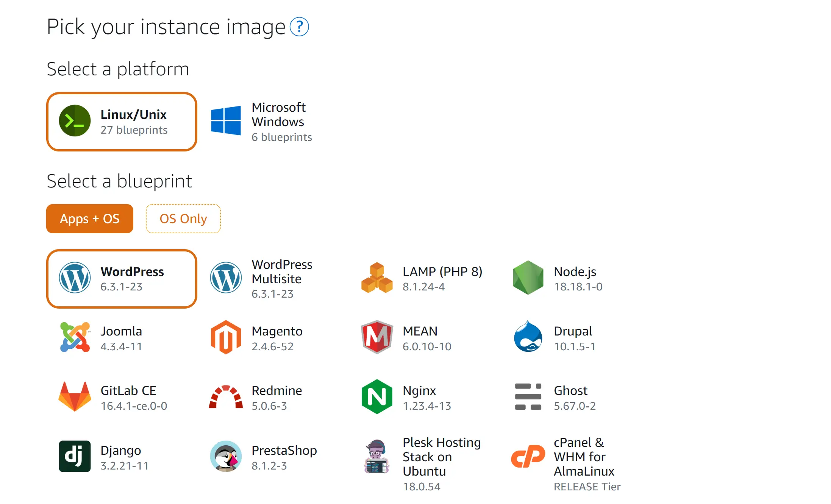Viewport: 831px width, 504px height.
Task: Choose the PrestaShop puffin icon
Action: (x=226, y=456)
